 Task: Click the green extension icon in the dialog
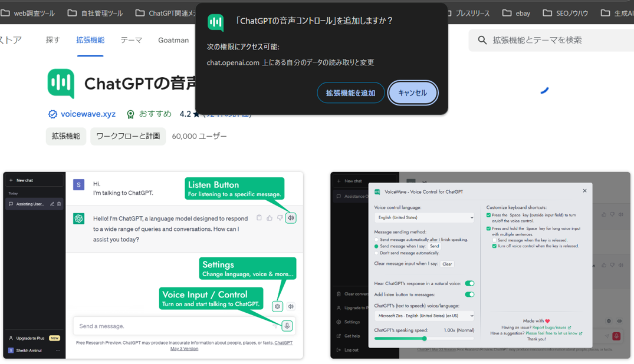pyautogui.click(x=215, y=22)
